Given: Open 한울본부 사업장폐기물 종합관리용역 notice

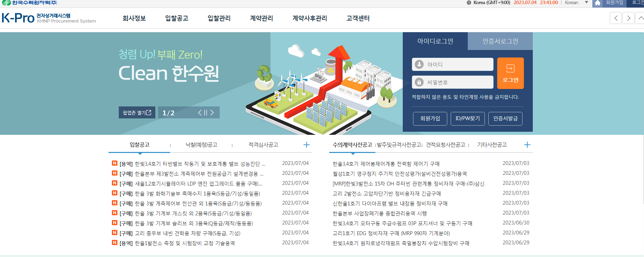Looking at the screenshot, I should [x=379, y=214].
